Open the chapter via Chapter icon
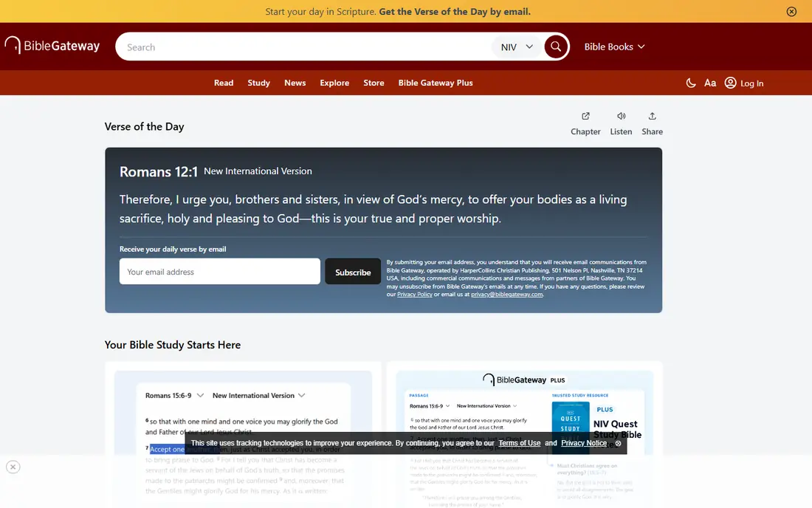 tap(585, 116)
